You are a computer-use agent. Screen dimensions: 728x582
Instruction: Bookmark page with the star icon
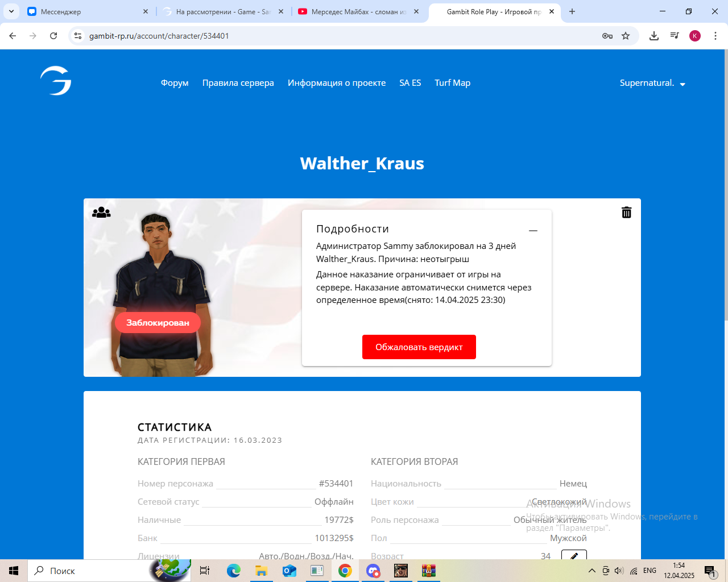(x=626, y=36)
